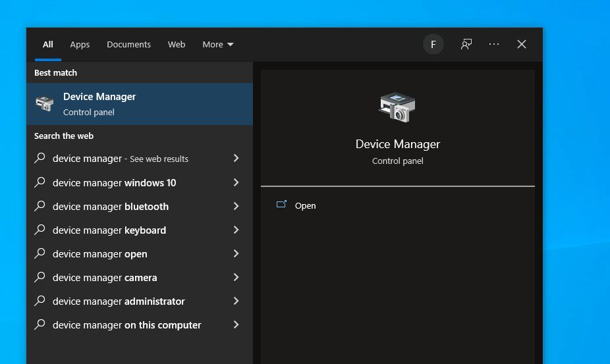The height and width of the screenshot is (364, 610).
Task: Click the feedback person icon
Action: [466, 44]
